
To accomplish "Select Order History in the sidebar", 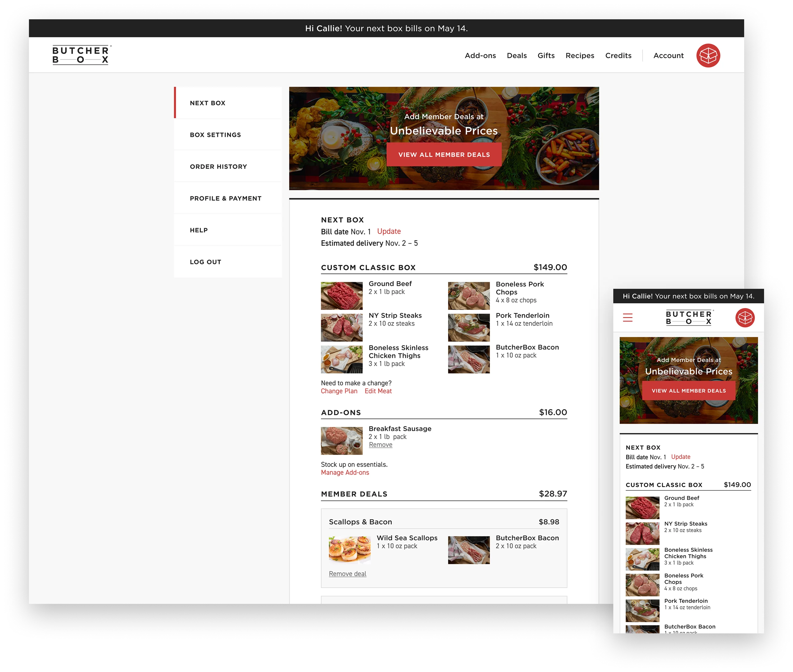I will pyautogui.click(x=227, y=166).
